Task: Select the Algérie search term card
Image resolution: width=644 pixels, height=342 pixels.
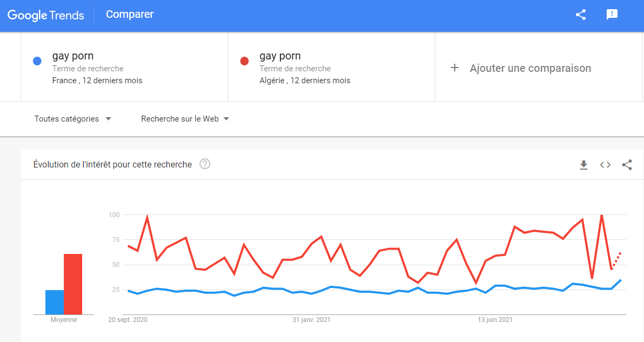Action: (331, 68)
